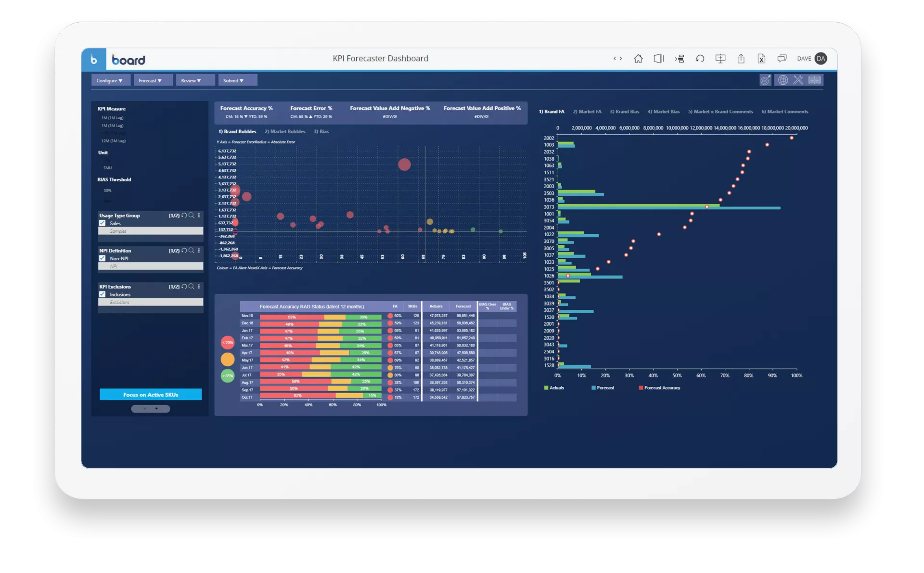
Task: Switch to the 1) Brand Bubbles tab
Action: 237,131
